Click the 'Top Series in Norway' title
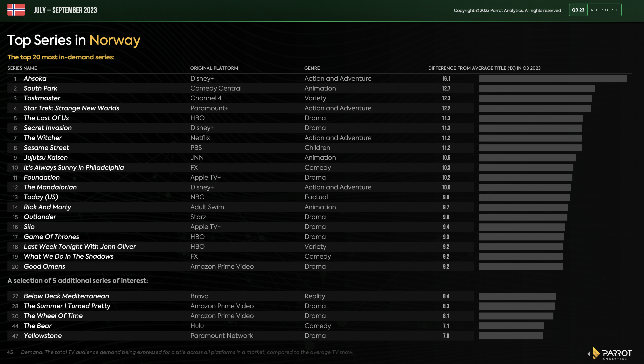 click(74, 40)
